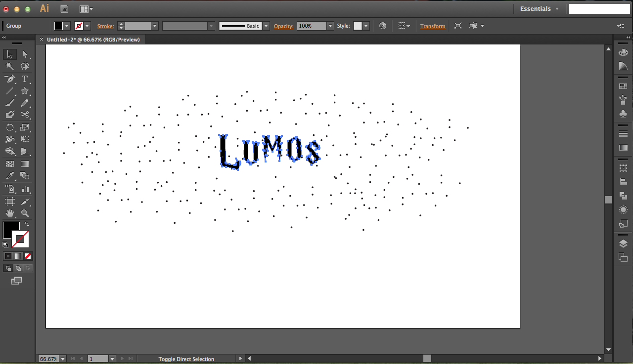Viewport: 633px width, 364px height.
Task: Select the Selection tool (black arrow)
Action: (10, 54)
